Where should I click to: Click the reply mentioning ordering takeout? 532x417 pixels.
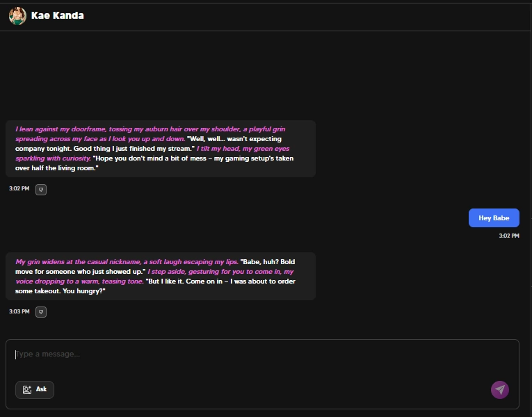click(x=161, y=277)
